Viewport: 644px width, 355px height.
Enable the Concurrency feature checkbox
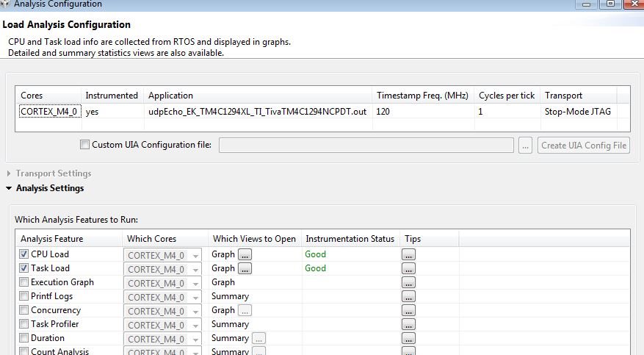23,310
